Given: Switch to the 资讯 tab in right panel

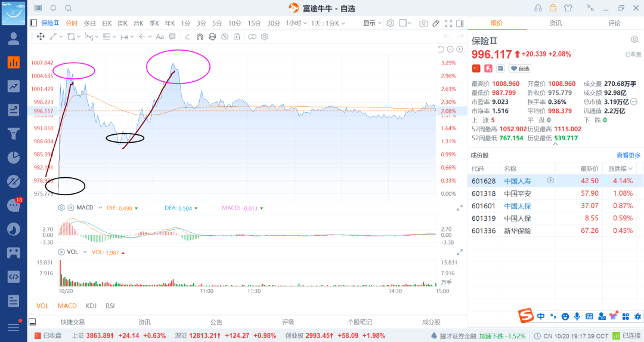Looking at the screenshot, I should [x=556, y=23].
